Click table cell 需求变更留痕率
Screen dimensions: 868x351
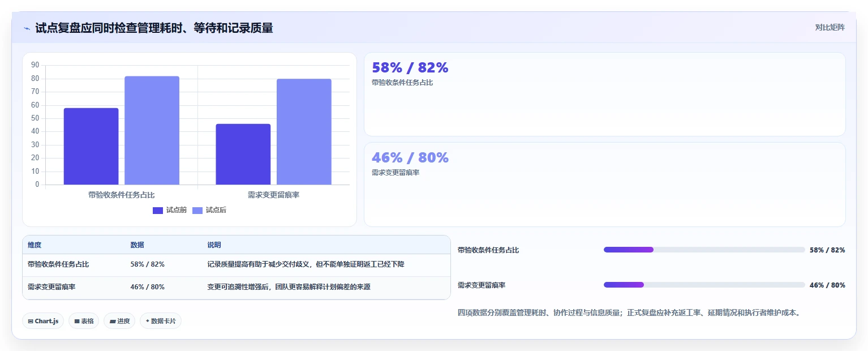(51, 287)
